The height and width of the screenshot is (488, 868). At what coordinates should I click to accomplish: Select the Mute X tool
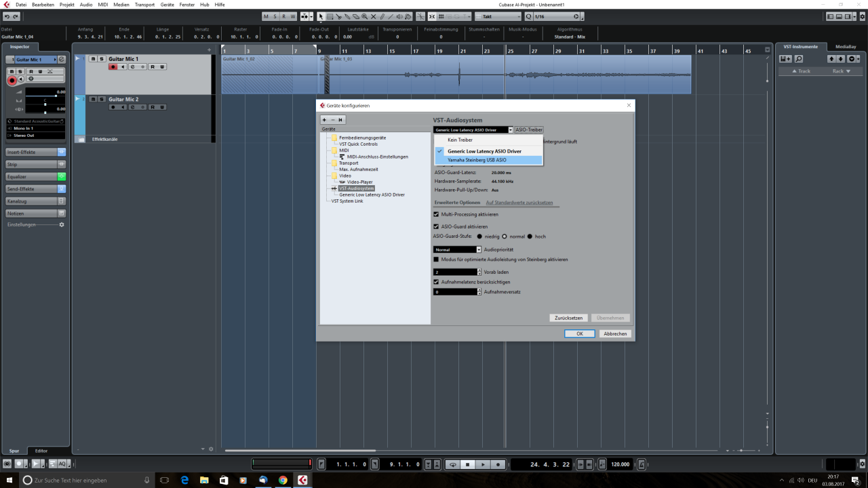pos(373,16)
